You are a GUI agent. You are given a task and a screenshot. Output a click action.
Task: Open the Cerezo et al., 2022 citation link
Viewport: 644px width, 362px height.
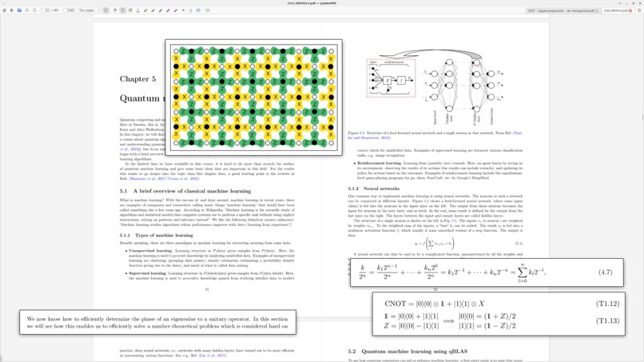click(x=184, y=179)
